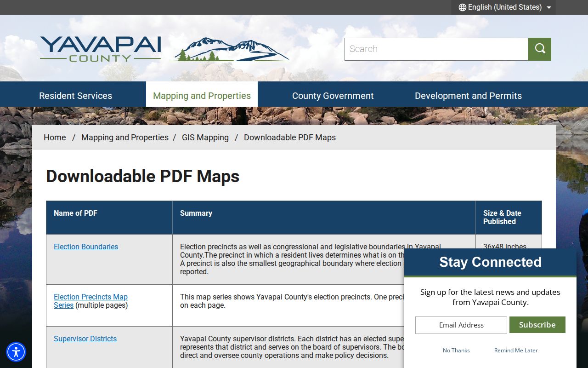
Task: Open the Supervisor Districts PDF link
Action: point(85,339)
